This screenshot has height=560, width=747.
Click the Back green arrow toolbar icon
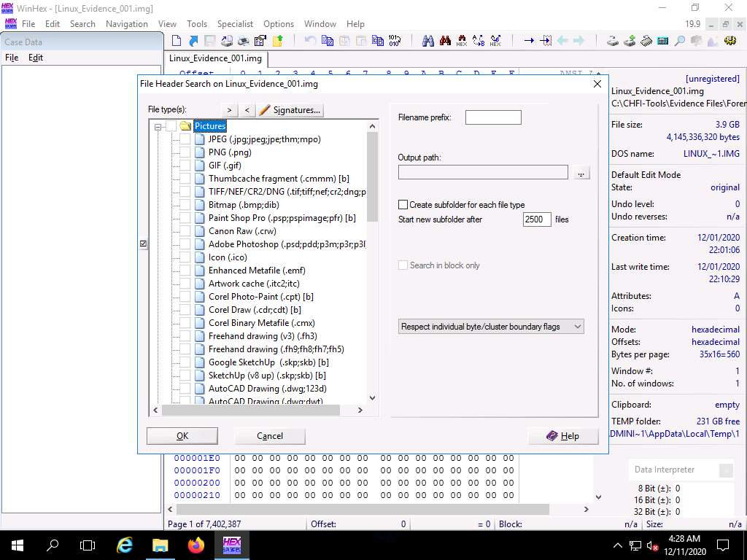coord(562,41)
